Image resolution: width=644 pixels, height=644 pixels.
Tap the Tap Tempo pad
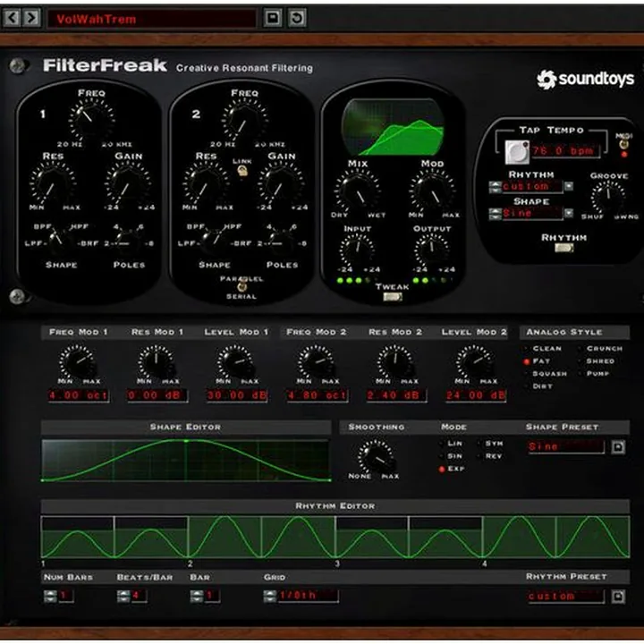pos(517,152)
